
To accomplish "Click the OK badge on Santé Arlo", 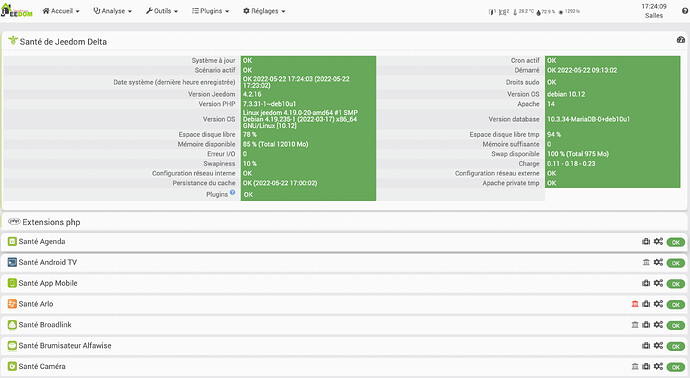I will [x=675, y=305].
